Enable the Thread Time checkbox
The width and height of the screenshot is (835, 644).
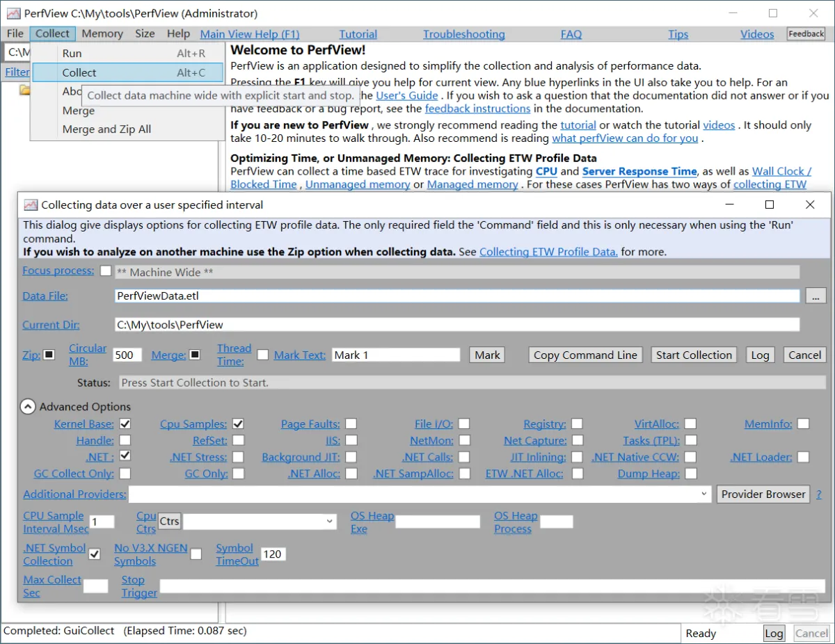tap(262, 355)
